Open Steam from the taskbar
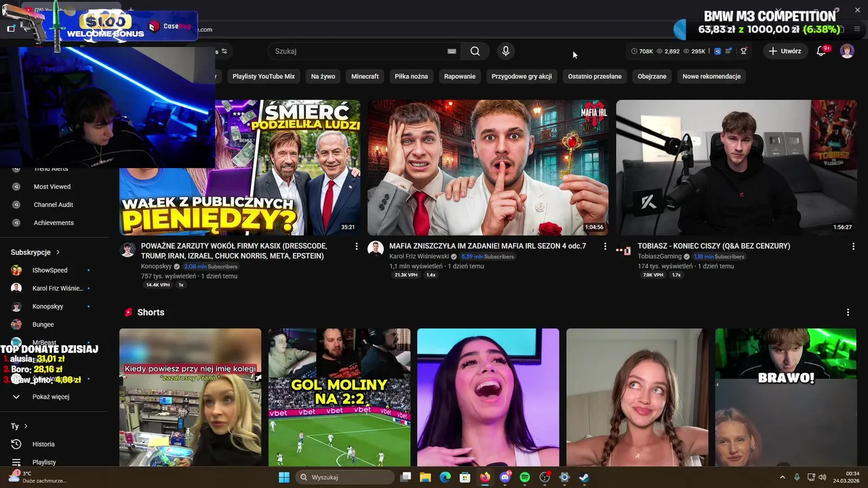This screenshot has width=868, height=488. (584, 477)
